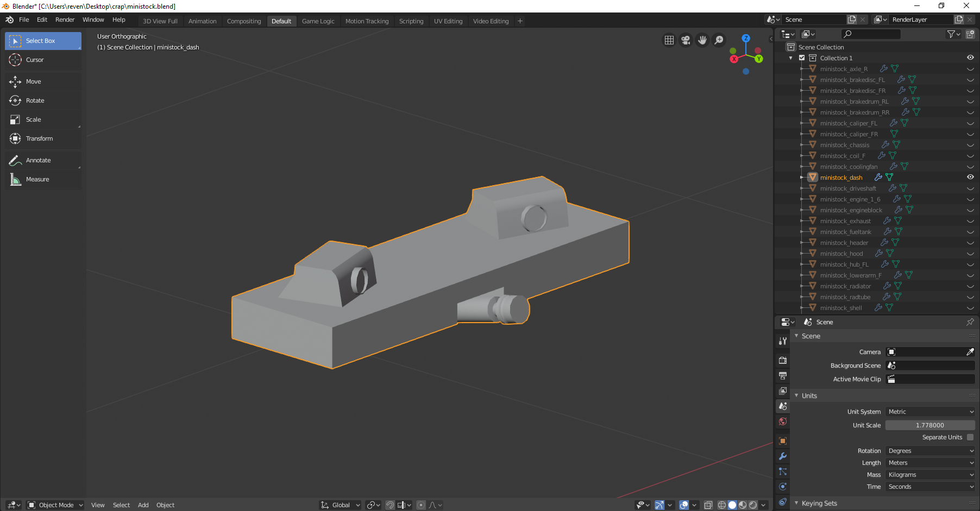
Task: Enable the Separate Units checkbox
Action: (x=970, y=437)
